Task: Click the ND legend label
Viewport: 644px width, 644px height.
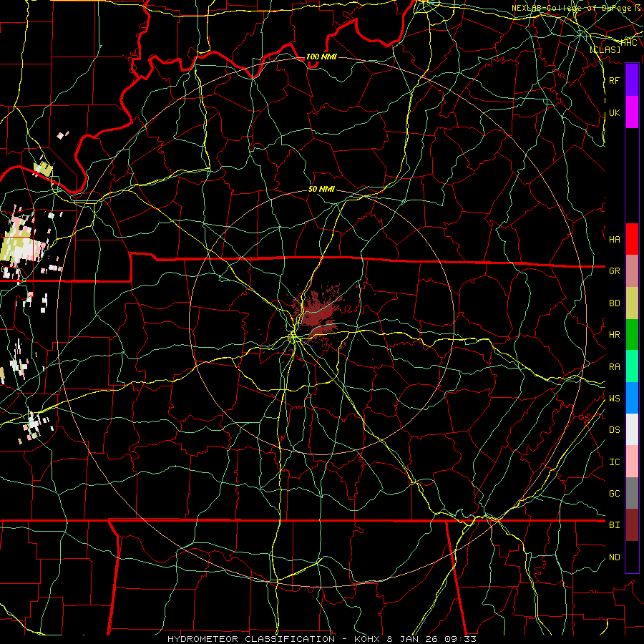Action: [x=615, y=557]
